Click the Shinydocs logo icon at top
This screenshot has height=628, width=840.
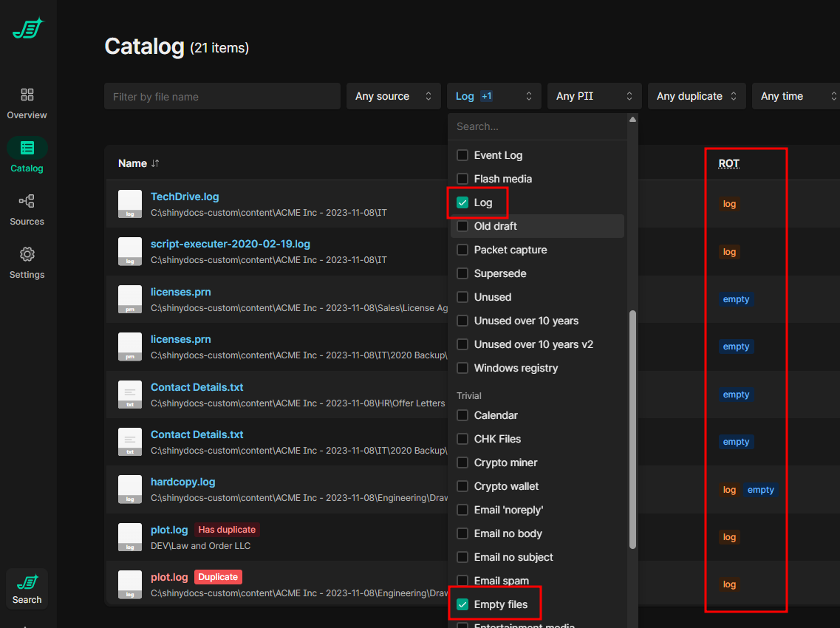click(x=27, y=29)
